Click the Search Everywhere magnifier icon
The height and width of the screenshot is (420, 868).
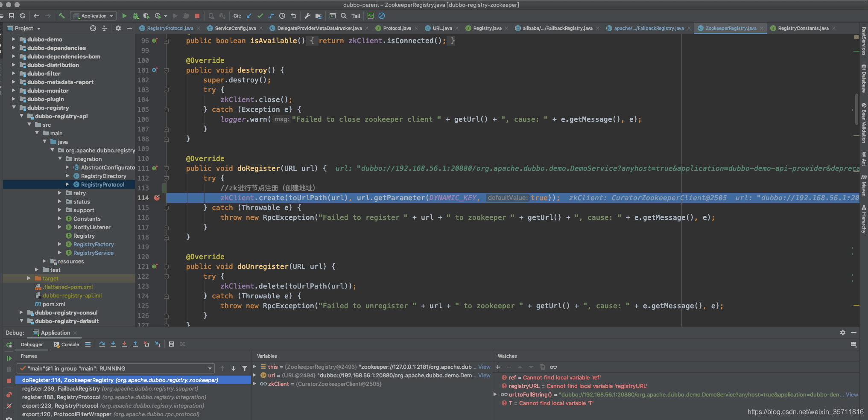[344, 16]
